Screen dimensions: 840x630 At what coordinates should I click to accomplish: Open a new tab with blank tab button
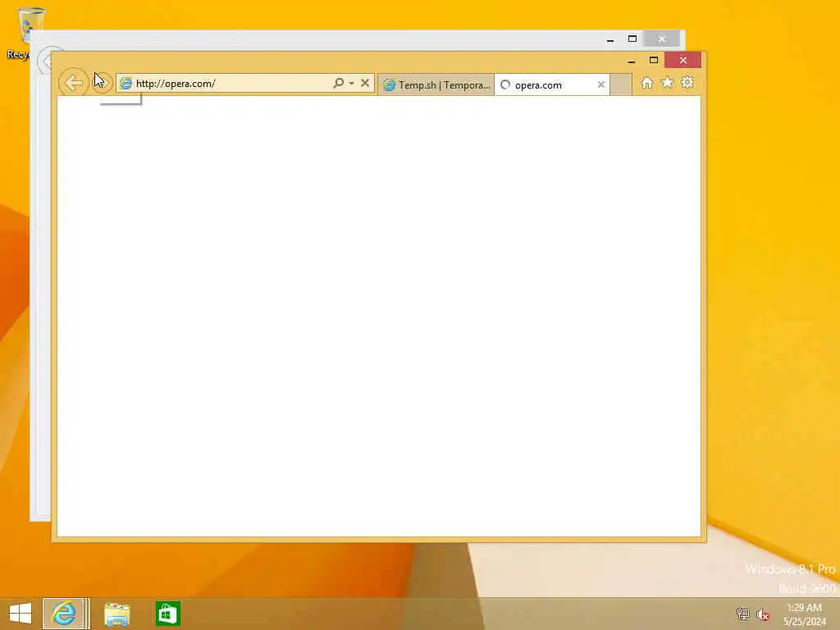(621, 84)
